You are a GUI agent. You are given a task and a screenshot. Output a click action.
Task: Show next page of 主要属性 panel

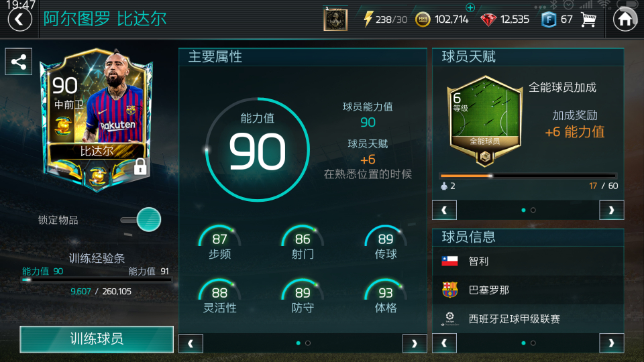(x=415, y=343)
